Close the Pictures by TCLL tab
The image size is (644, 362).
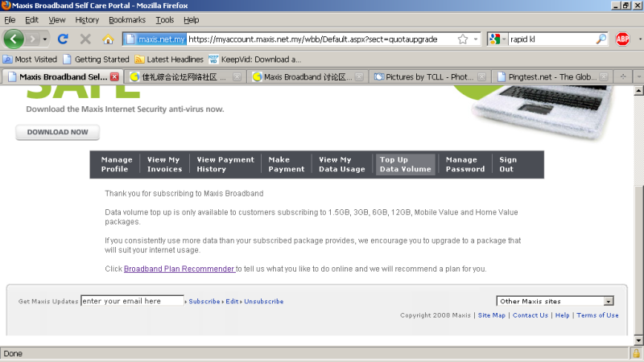point(481,76)
